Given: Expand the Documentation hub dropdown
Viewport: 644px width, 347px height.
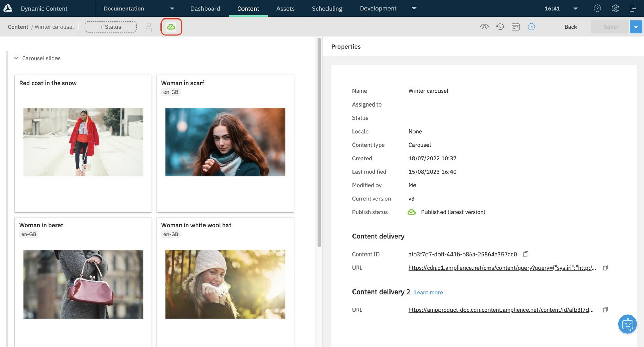Looking at the screenshot, I should 172,8.
